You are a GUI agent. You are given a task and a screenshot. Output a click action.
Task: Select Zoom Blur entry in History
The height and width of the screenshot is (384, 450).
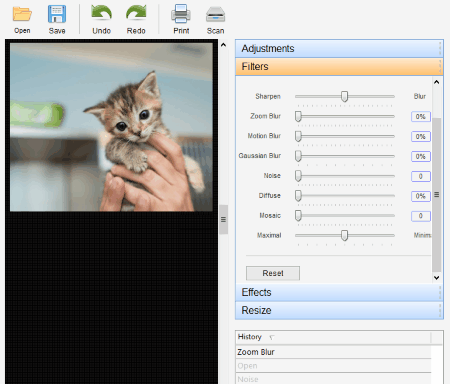pyautogui.click(x=333, y=352)
